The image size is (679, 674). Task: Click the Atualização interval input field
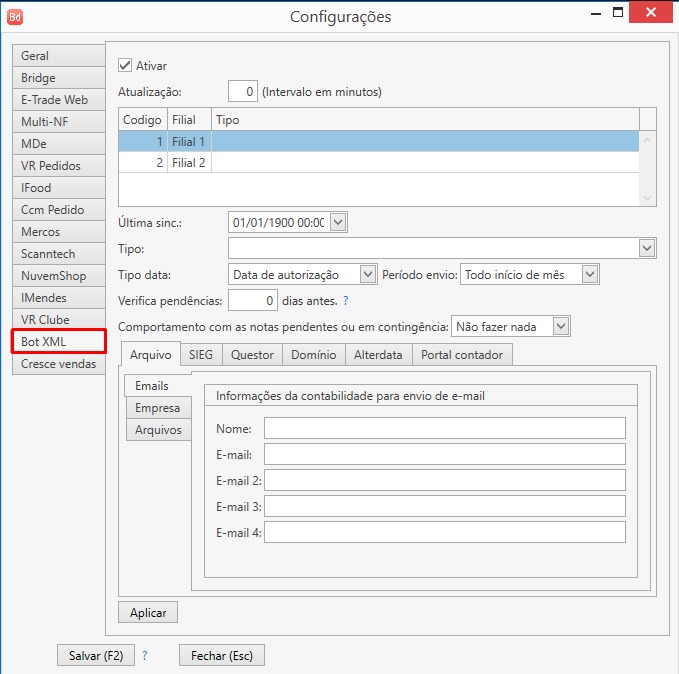pyautogui.click(x=243, y=91)
